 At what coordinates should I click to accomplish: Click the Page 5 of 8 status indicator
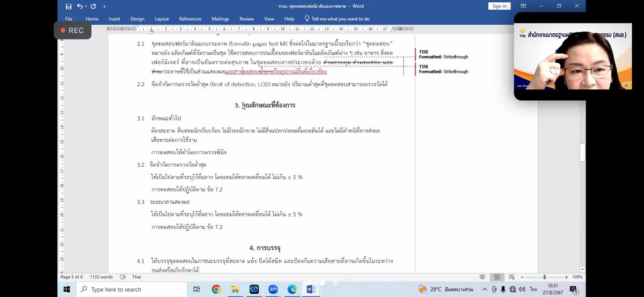(71, 277)
